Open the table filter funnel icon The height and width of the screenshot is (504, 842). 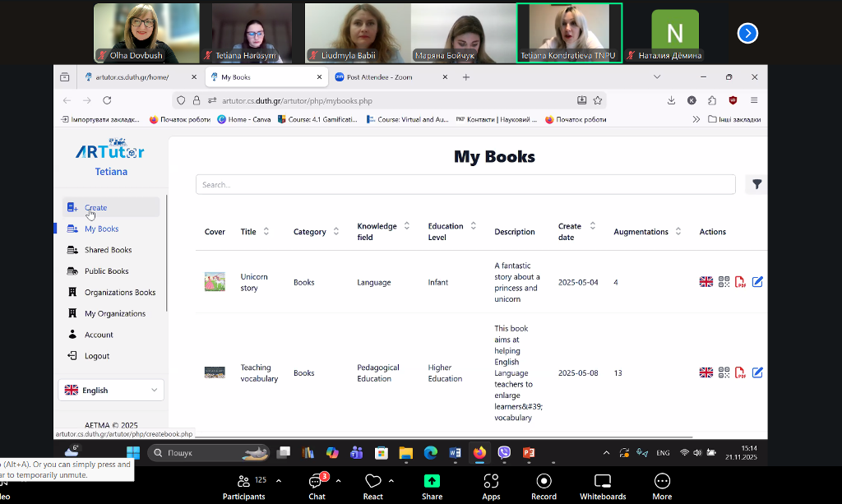tap(756, 185)
